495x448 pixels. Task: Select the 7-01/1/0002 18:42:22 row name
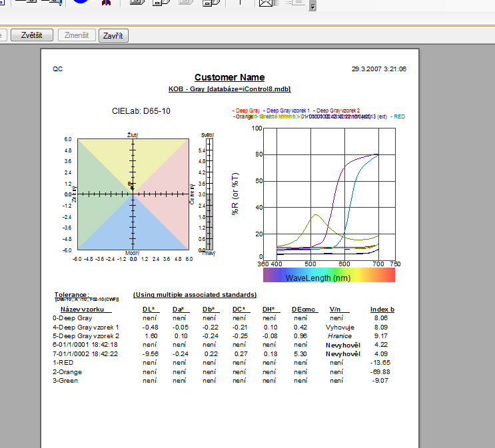click(85, 354)
